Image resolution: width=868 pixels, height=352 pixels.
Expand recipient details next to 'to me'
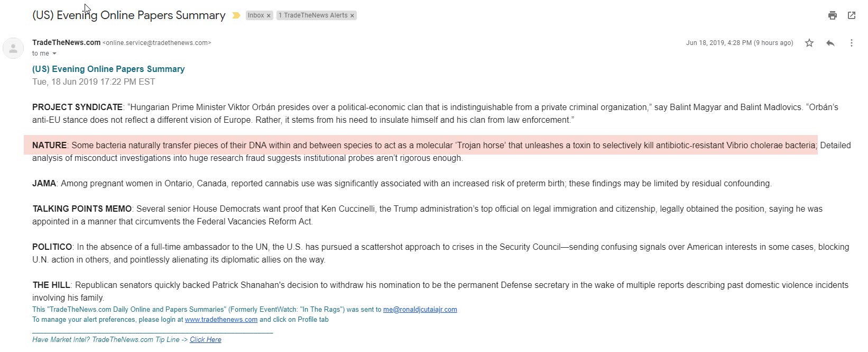pyautogui.click(x=54, y=53)
